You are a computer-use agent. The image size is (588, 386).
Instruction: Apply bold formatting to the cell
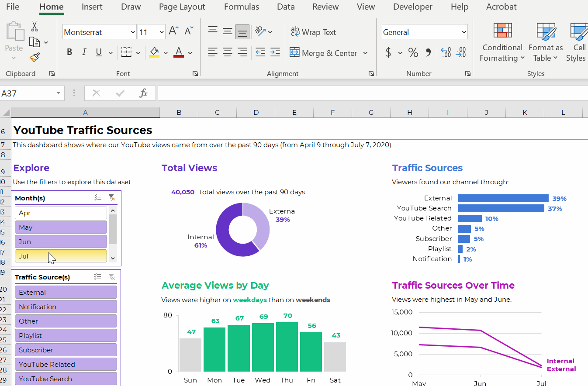(x=69, y=53)
